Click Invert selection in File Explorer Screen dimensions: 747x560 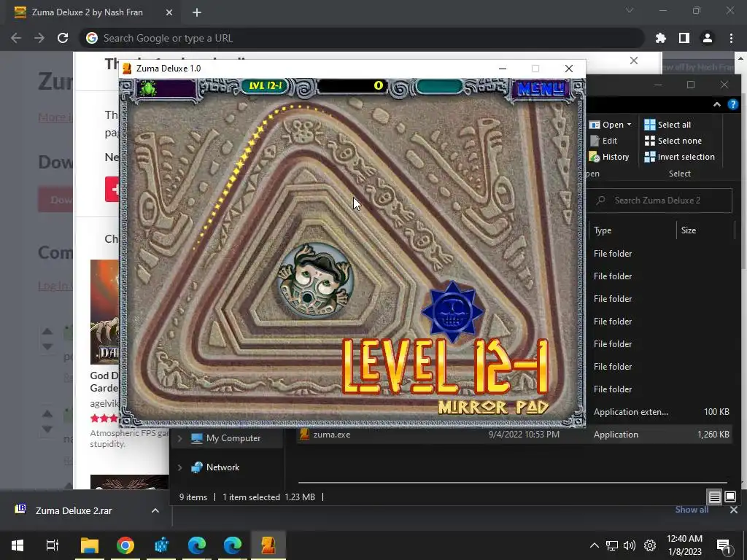(680, 157)
